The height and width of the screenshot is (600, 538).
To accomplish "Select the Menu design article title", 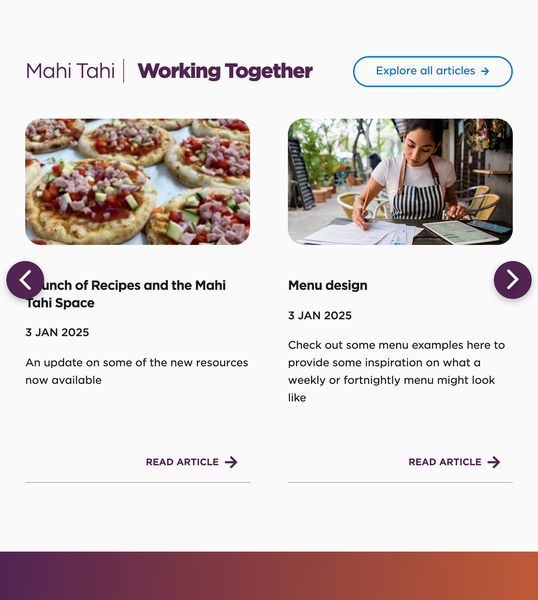I will 328,285.
